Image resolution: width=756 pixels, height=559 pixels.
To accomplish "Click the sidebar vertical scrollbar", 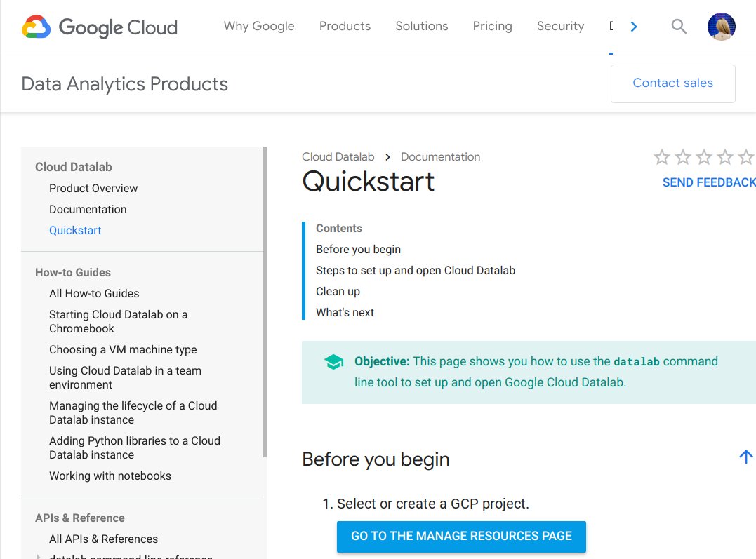I will pyautogui.click(x=265, y=302).
